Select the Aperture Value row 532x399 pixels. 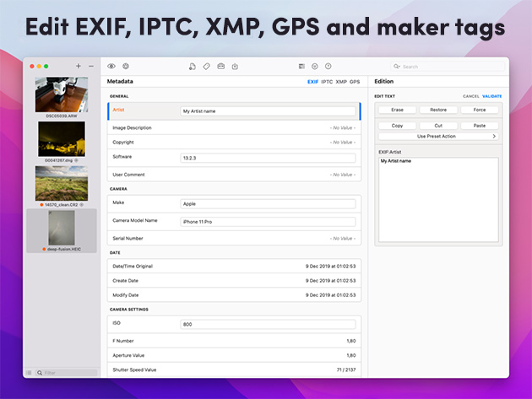(234, 356)
